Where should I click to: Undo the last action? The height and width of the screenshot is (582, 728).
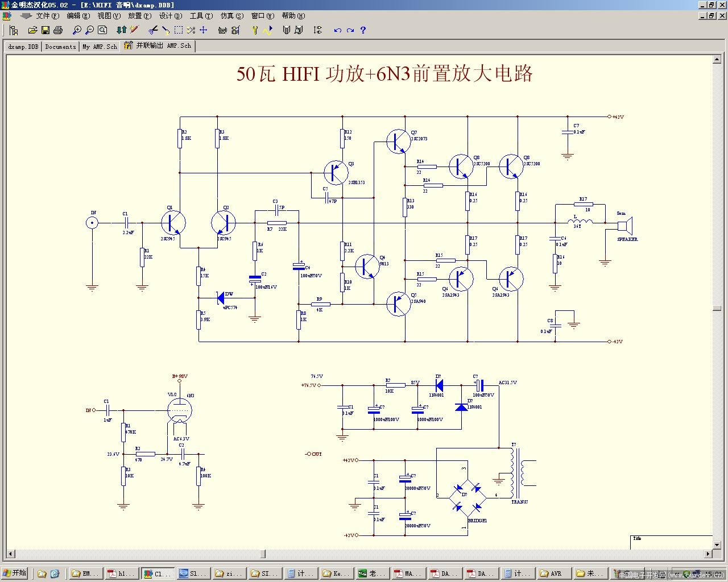coord(337,30)
